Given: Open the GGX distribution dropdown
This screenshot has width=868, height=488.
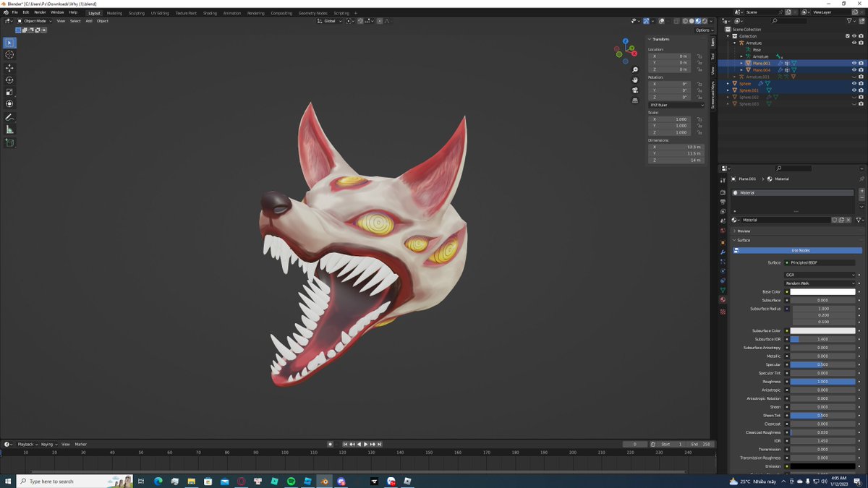Looking at the screenshot, I should pyautogui.click(x=820, y=275).
